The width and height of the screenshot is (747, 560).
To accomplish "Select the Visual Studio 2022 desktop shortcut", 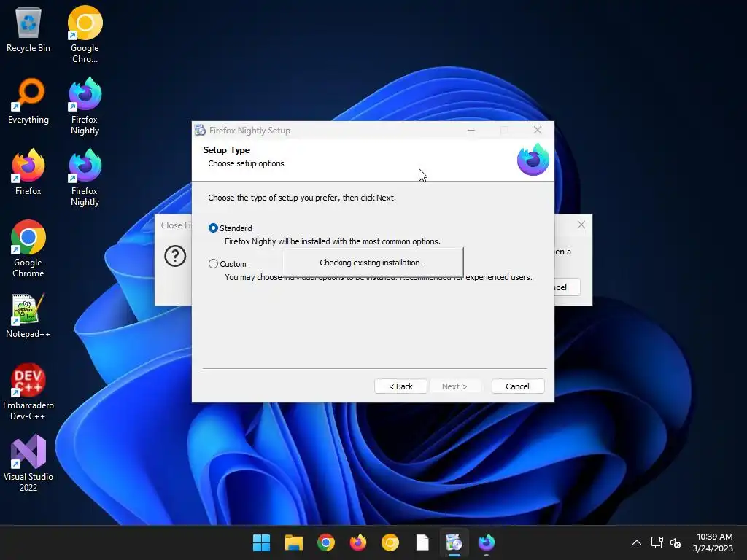I will click(x=28, y=463).
